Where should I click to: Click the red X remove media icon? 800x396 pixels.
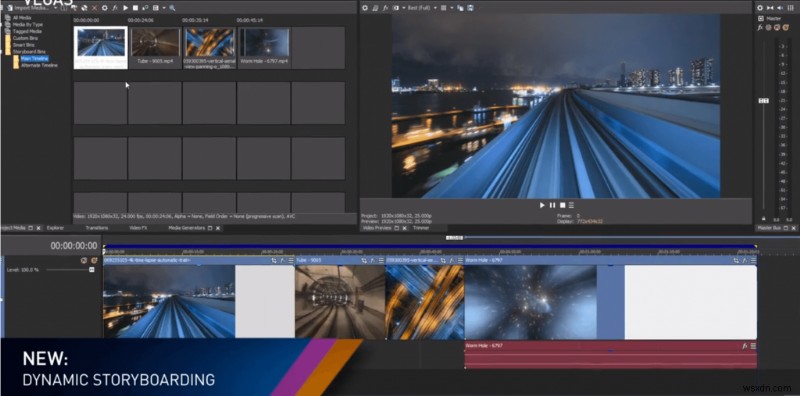pyautogui.click(x=94, y=8)
